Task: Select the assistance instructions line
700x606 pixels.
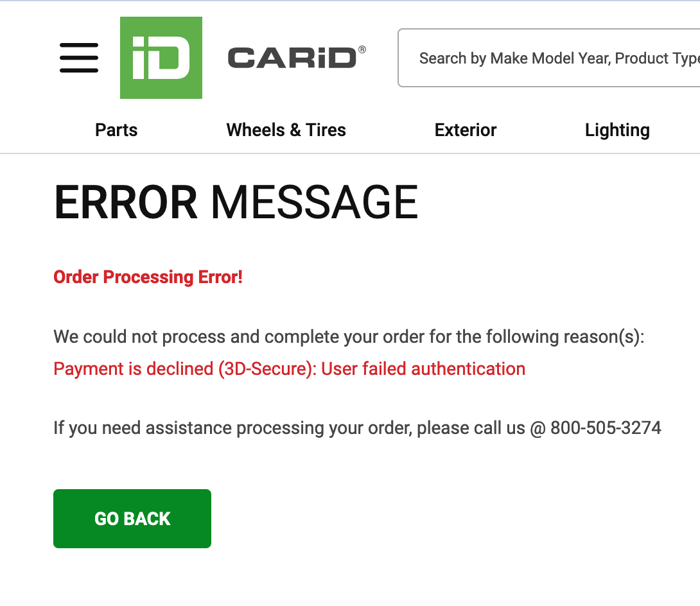Action: [357, 428]
